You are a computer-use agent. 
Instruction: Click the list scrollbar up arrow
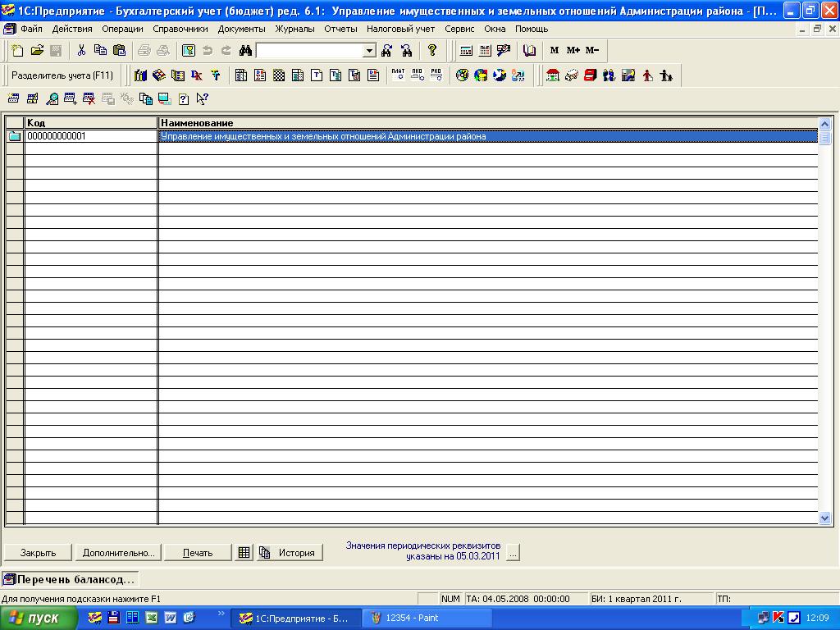824,124
